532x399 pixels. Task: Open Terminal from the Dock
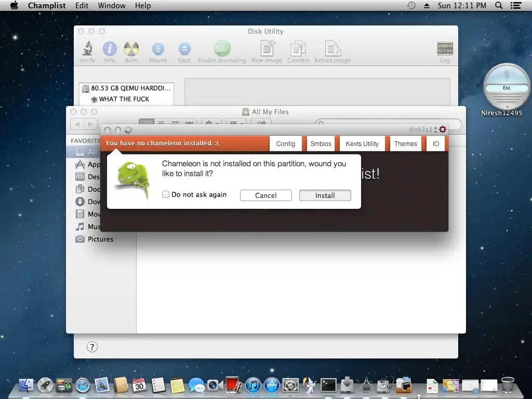tap(328, 385)
